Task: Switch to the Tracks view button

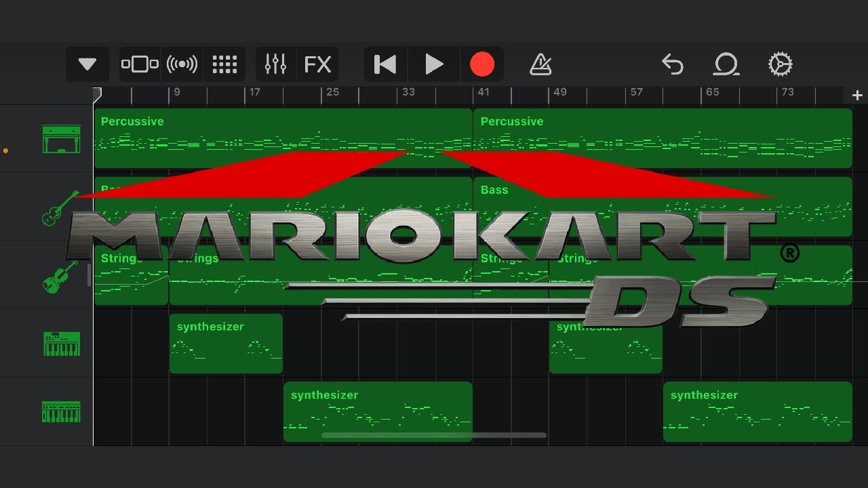Action: (140, 64)
